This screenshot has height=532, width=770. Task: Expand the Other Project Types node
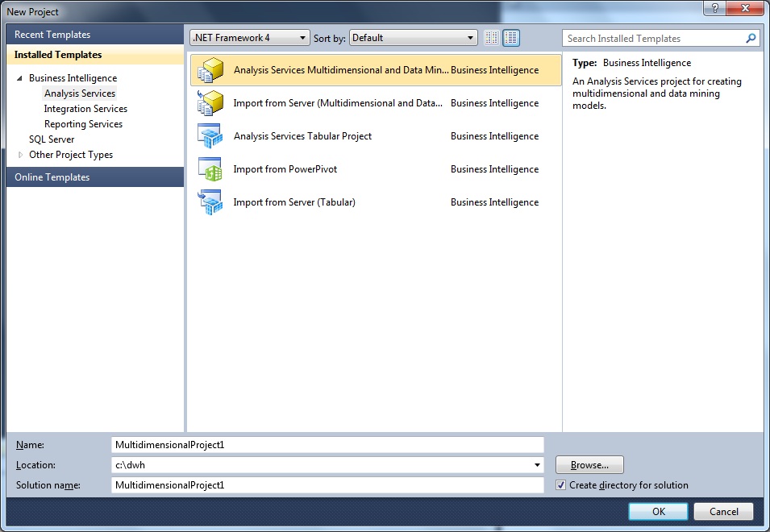pos(20,155)
